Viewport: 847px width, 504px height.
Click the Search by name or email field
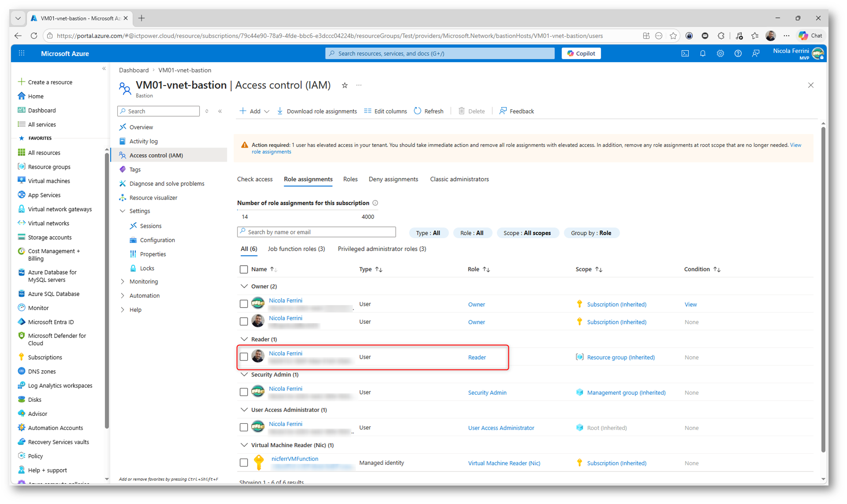[316, 232]
